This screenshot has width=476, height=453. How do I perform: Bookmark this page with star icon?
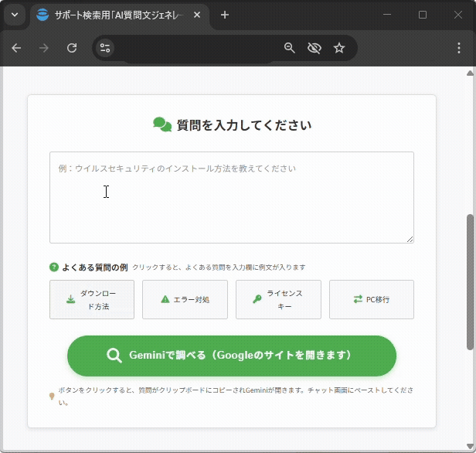pos(339,48)
